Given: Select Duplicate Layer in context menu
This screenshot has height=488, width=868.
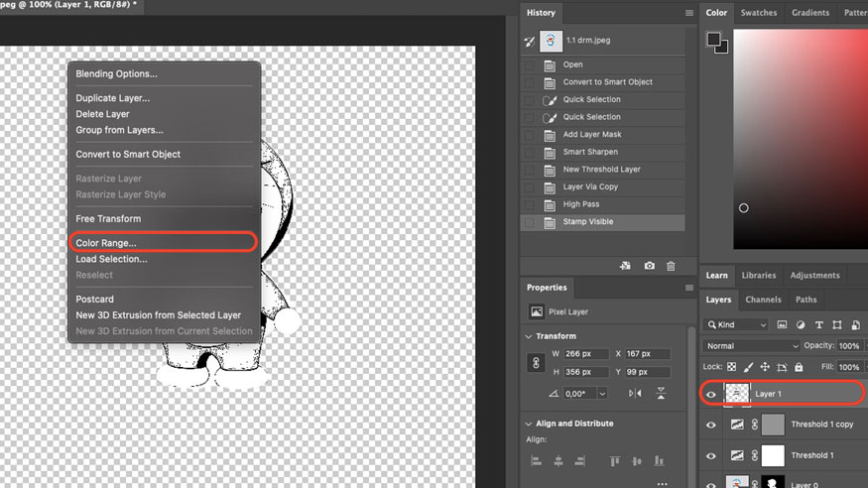Looking at the screenshot, I should 112,98.
